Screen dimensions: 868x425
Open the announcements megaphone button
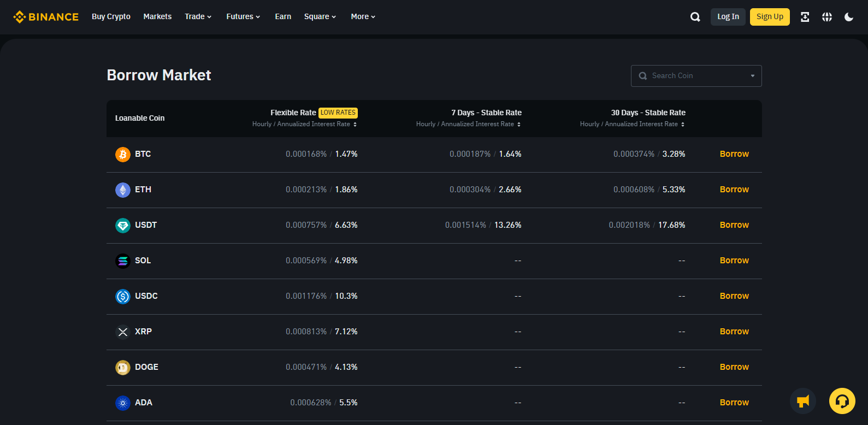(803, 402)
